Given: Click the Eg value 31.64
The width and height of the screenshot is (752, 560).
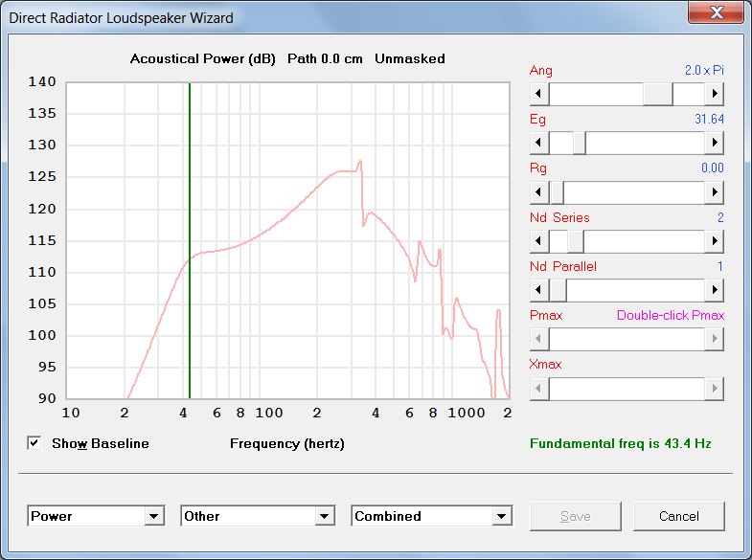Looking at the screenshot, I should 709,119.
